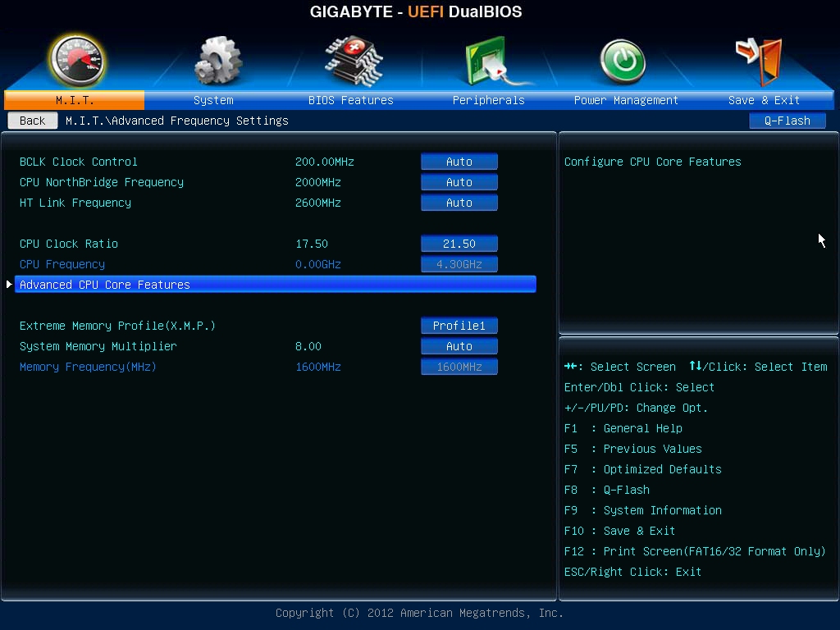This screenshot has width=840, height=630.
Task: Open HT Link Frequency Auto option
Action: 459,203
